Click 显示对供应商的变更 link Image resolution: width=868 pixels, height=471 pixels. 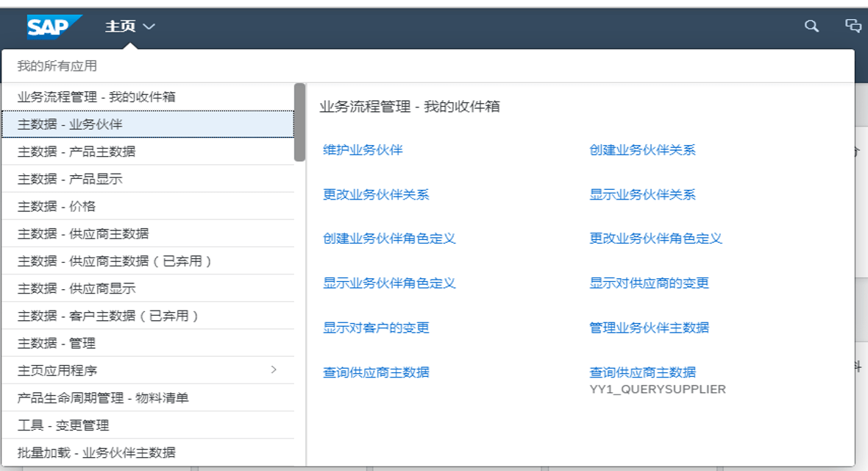[649, 283]
